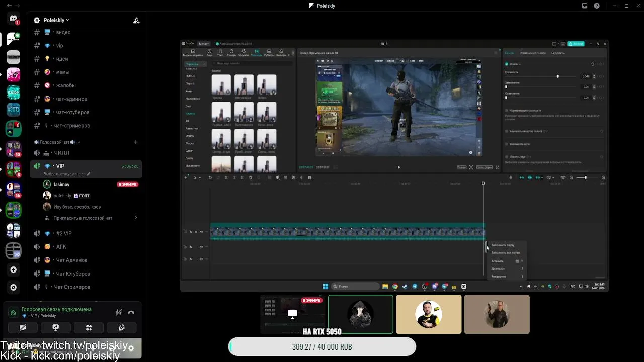Image resolution: width=644 pixels, height=362 pixels.
Task: Select the hooded avatar participant tile
Action: (x=361, y=314)
